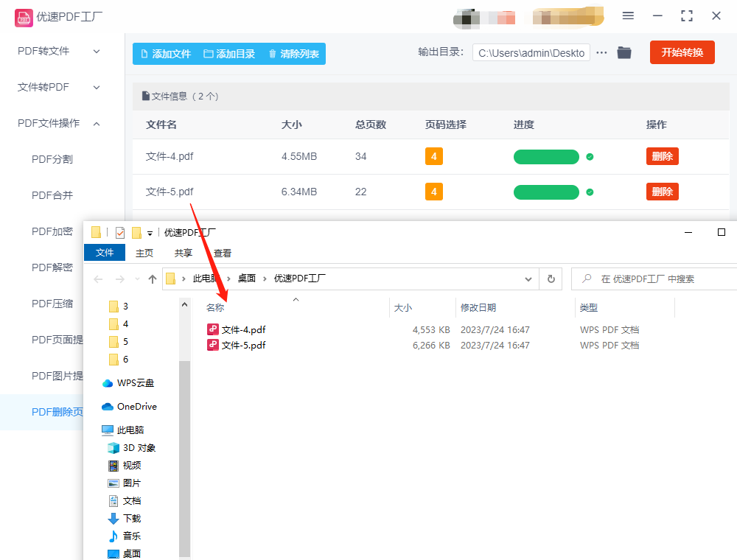The width and height of the screenshot is (737, 560).
Task: Click navigation pane scrollbar up arrow
Action: [185, 304]
